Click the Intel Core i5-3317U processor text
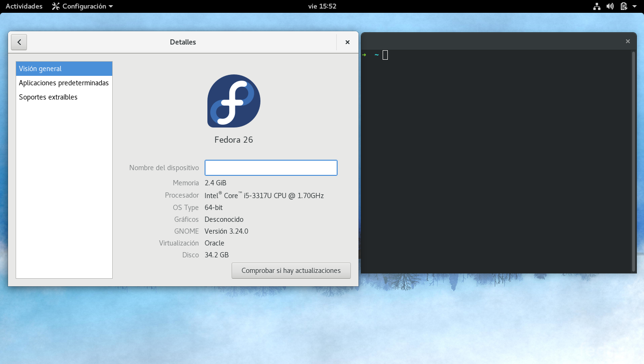Viewport: 644px width, 364px height. tap(264, 195)
